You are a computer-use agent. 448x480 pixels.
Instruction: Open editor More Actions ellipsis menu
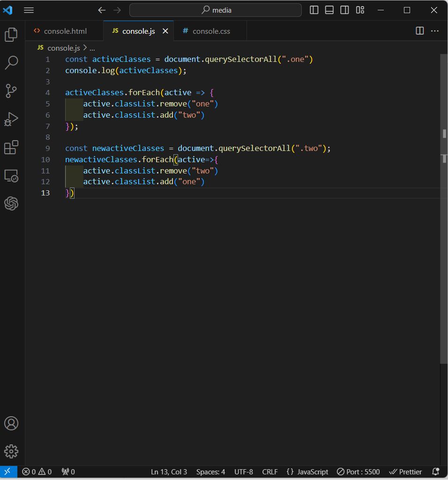435,31
